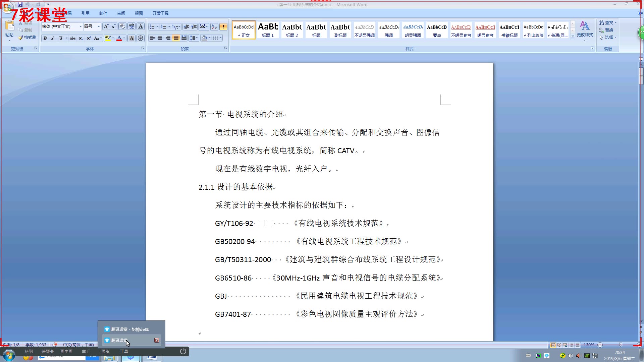The height and width of the screenshot is (362, 644).
Task: Click 签到 on the classroom toolbar
Action: coord(29,351)
